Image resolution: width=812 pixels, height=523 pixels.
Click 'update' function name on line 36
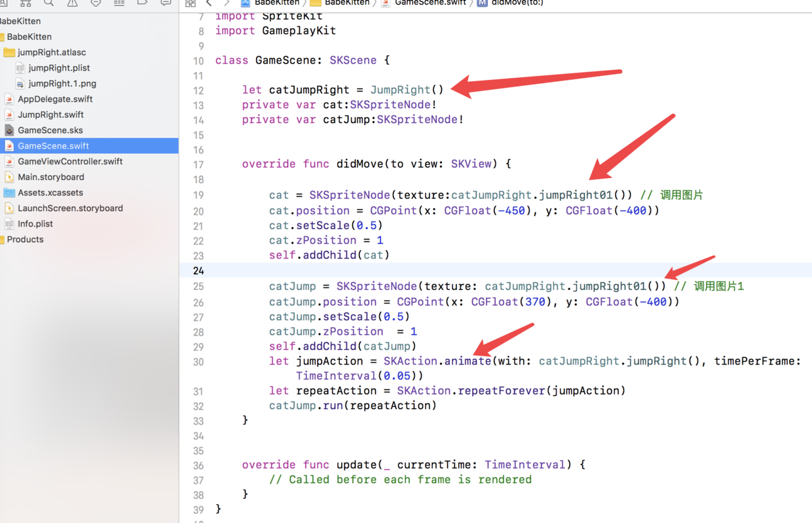[356, 465]
